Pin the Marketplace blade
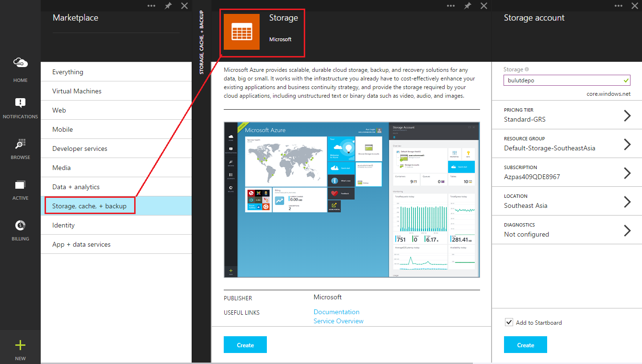The width and height of the screenshot is (642, 364). pyautogui.click(x=168, y=6)
